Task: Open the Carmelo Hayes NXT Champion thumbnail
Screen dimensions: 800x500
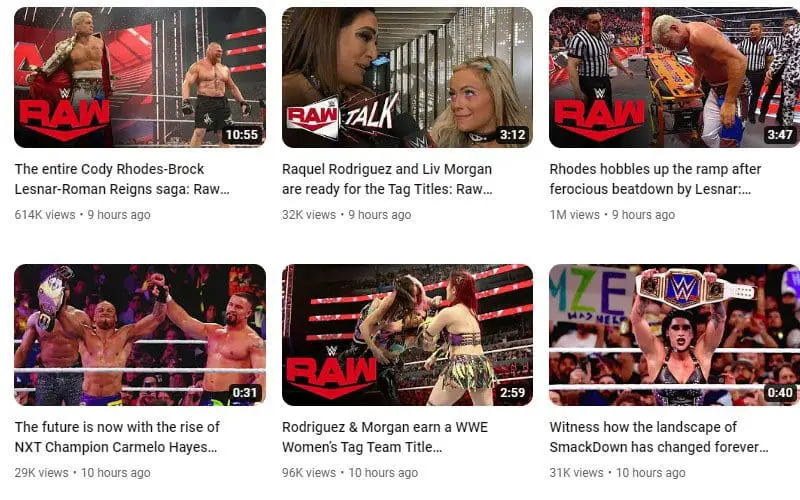Action: coord(140,335)
